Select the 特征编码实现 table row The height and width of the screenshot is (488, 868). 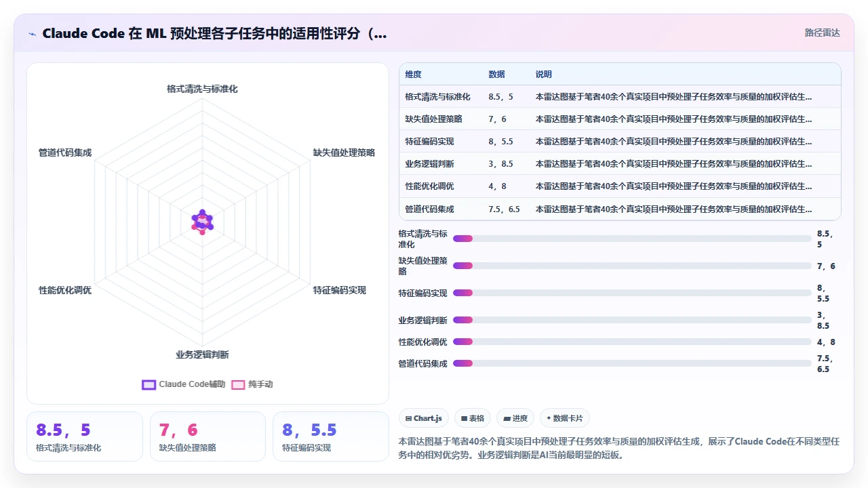tap(620, 141)
